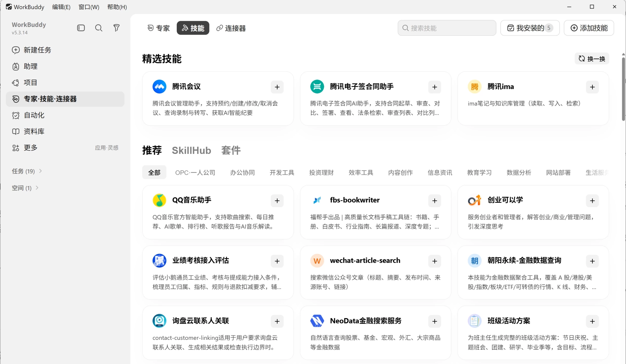
Task: Click the 换一换 refresh button
Action: [x=592, y=59]
